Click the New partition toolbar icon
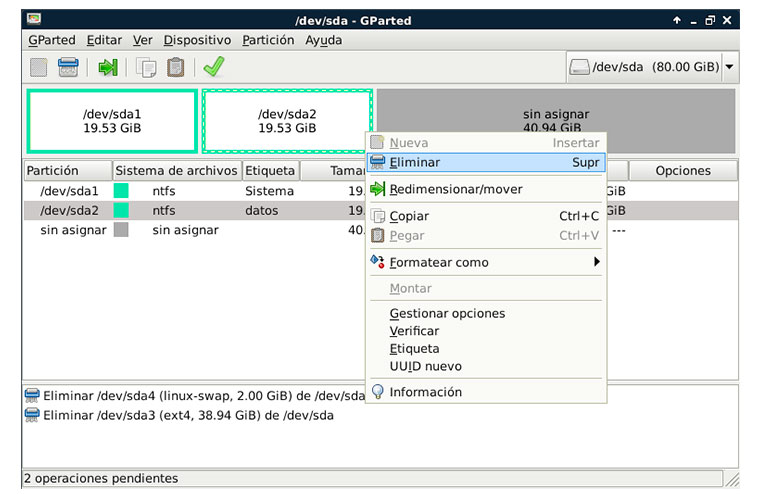Screen dimensions: 760x494 click(x=39, y=67)
